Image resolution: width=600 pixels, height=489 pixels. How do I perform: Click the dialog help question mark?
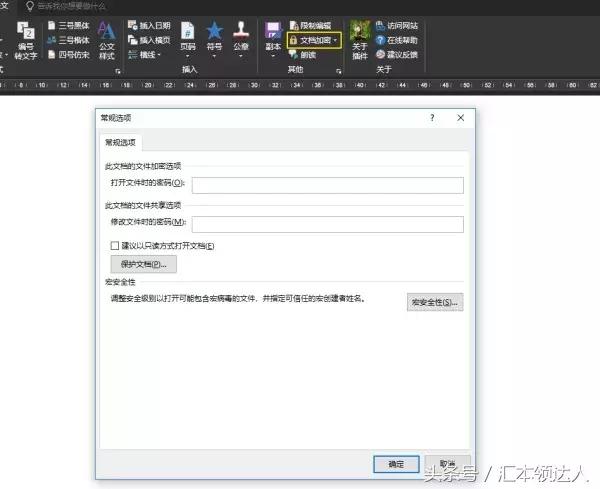pos(432,118)
